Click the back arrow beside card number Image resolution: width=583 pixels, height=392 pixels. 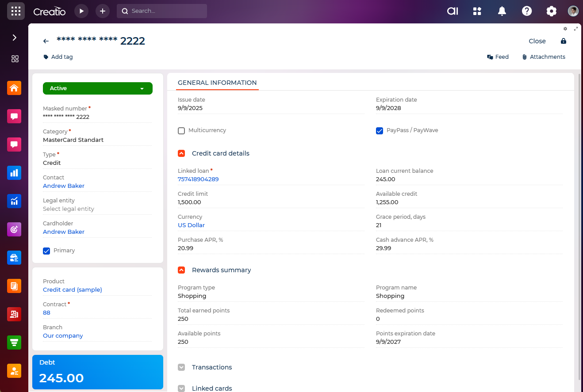(46, 41)
